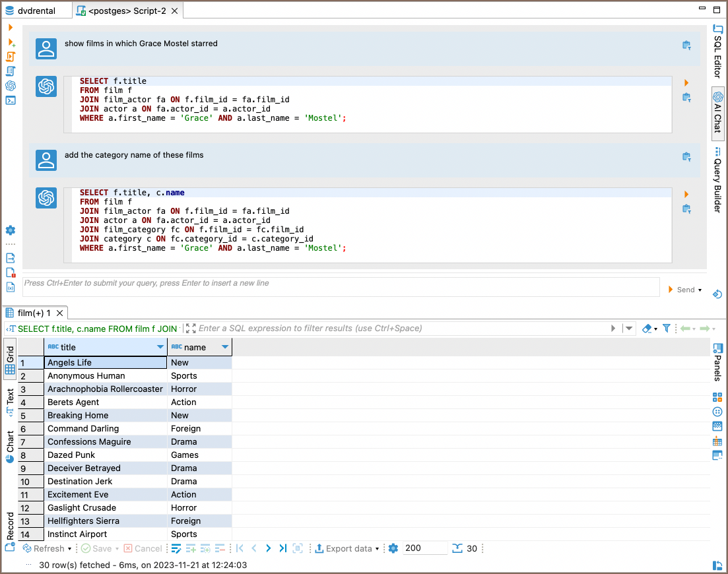Go to the next row in results
The height and width of the screenshot is (574, 728).
[269, 548]
